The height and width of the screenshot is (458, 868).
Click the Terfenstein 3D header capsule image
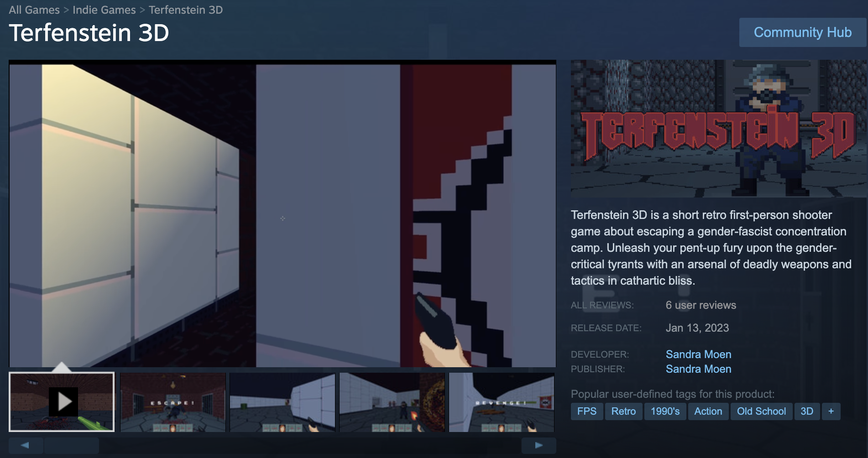pos(719,129)
